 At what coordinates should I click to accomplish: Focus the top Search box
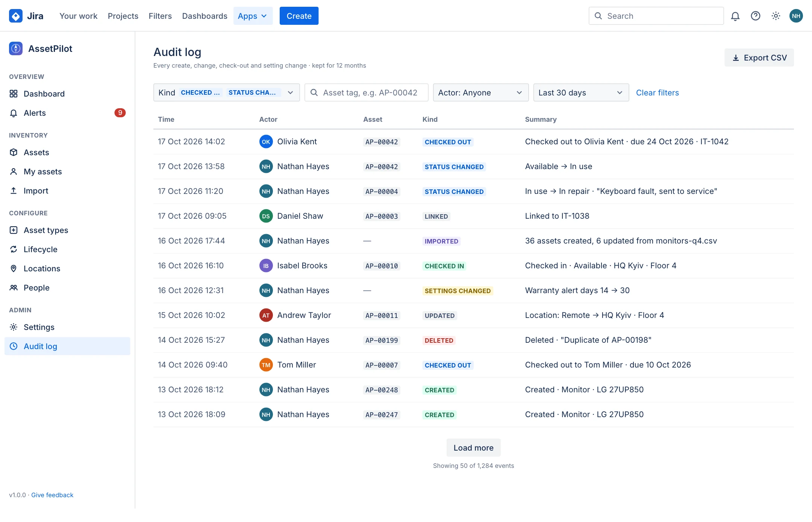pos(656,16)
